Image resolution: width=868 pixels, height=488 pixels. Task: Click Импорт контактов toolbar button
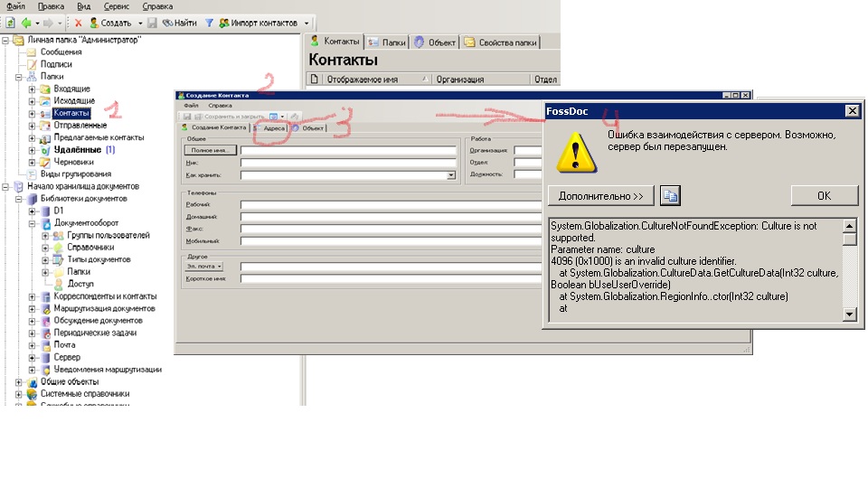pos(259,23)
